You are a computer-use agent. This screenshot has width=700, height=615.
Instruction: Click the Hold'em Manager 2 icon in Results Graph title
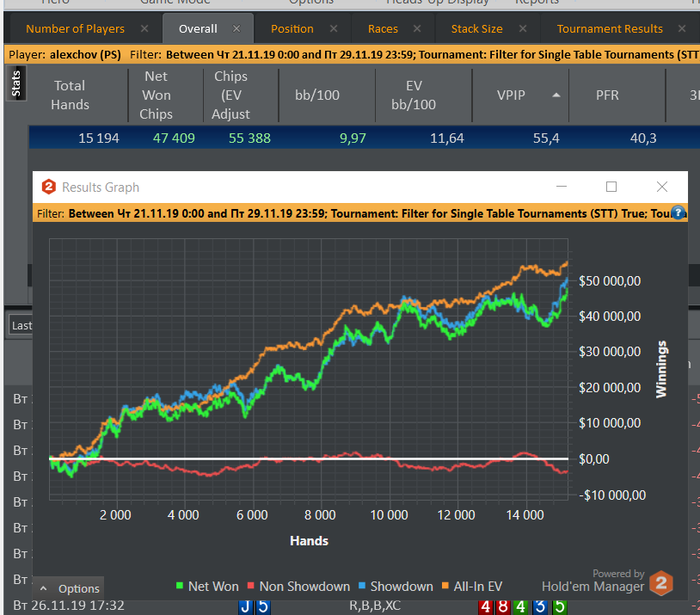click(49, 187)
